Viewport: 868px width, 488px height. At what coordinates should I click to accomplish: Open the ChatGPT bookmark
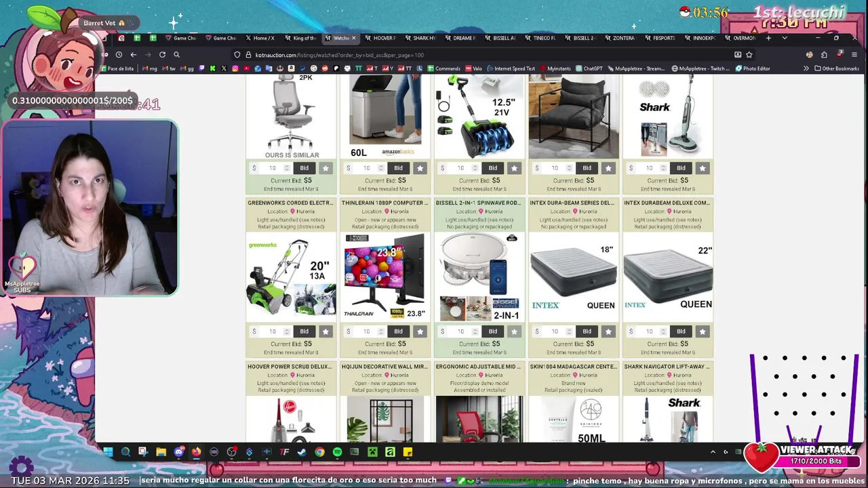click(589, 68)
